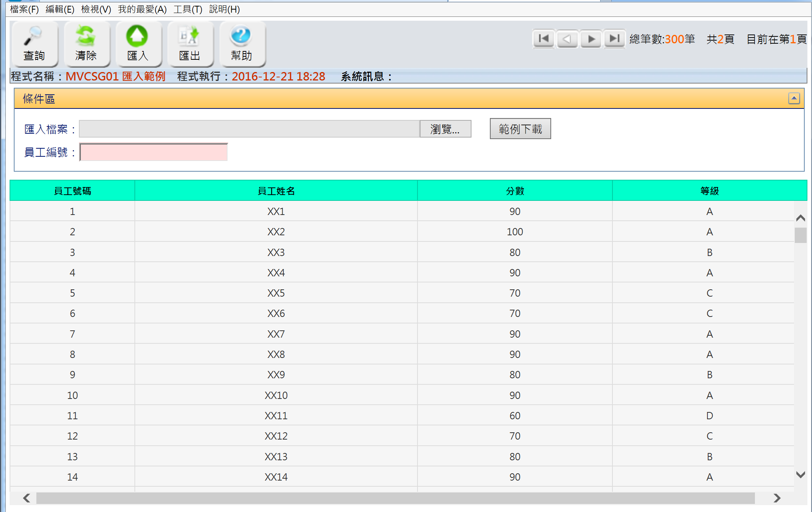Select the XX14 name cell
Viewport: 812px width, 512px height.
(x=276, y=477)
